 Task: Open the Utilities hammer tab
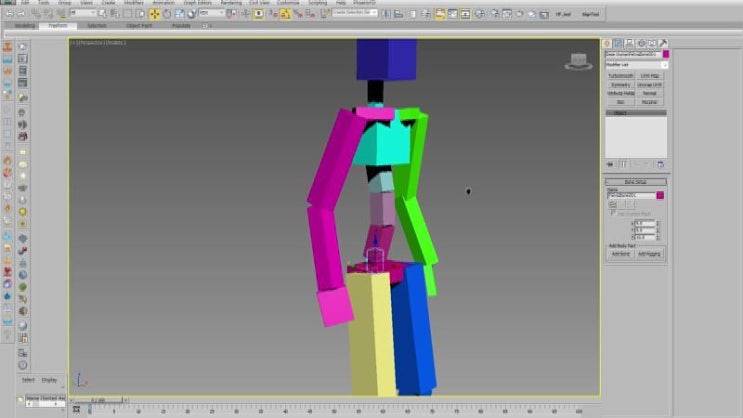click(x=663, y=43)
